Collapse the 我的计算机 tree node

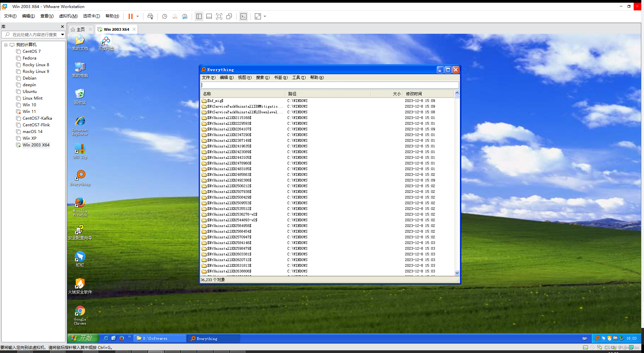tap(6, 45)
